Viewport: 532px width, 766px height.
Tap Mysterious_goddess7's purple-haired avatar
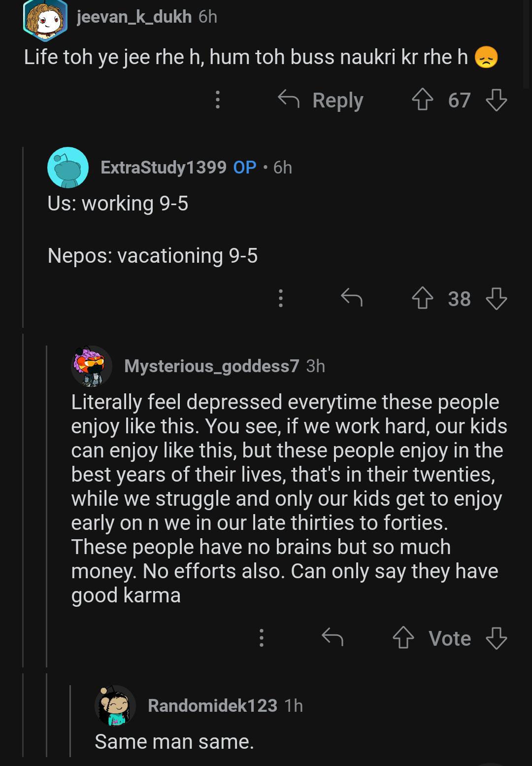click(92, 366)
